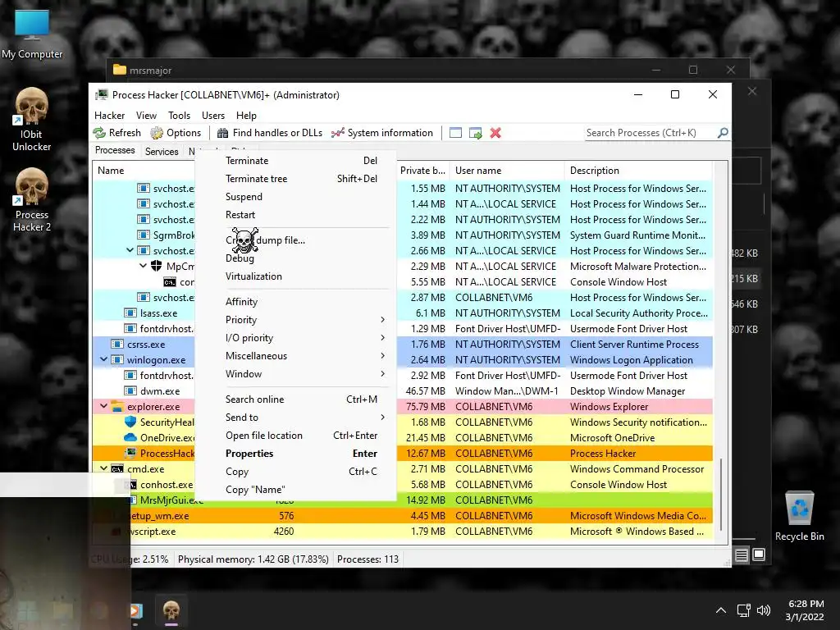Switch to the Processes tab
Viewport: 840px width, 630px height.
tap(115, 151)
